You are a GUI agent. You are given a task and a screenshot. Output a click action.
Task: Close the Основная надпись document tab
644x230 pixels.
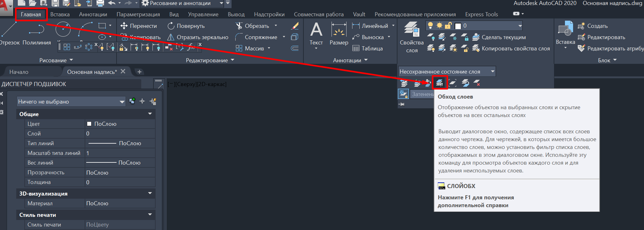coord(123,71)
